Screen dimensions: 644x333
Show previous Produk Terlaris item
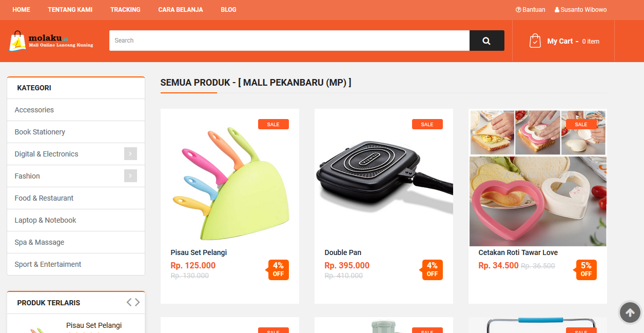[x=129, y=302]
